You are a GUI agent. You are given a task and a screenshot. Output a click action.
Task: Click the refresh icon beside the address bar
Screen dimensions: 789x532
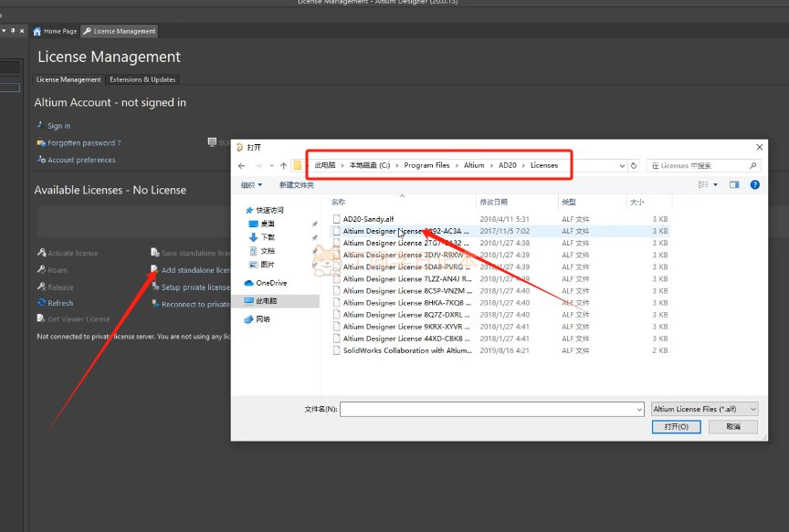[x=634, y=166]
